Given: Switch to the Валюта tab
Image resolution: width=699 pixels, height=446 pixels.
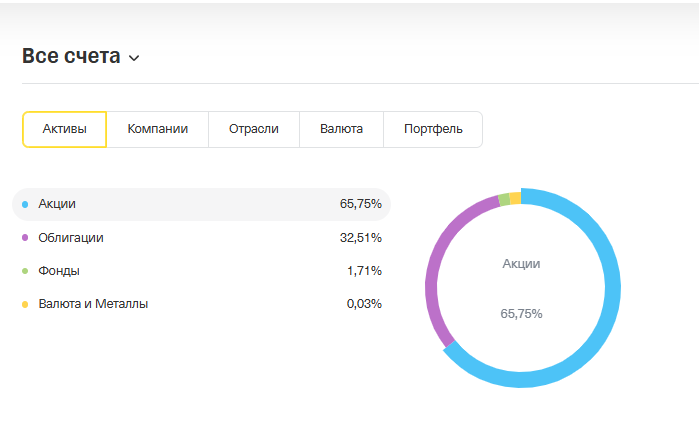Looking at the screenshot, I should coord(341,129).
